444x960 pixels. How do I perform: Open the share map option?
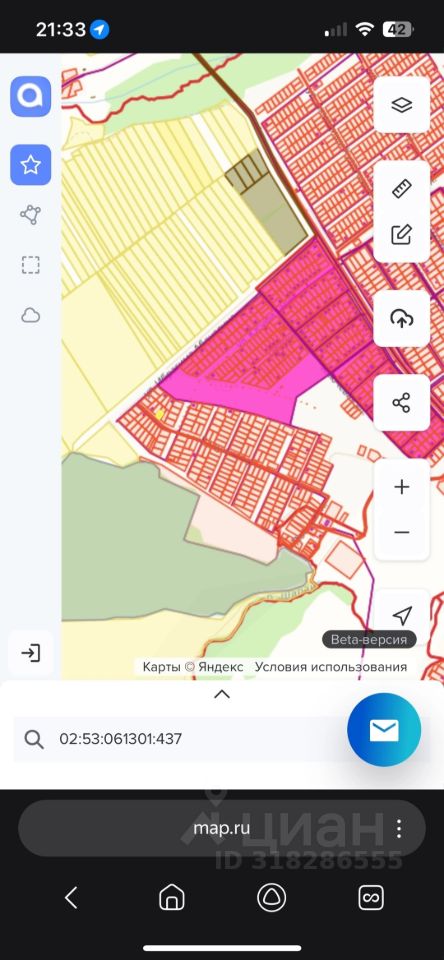(x=402, y=403)
